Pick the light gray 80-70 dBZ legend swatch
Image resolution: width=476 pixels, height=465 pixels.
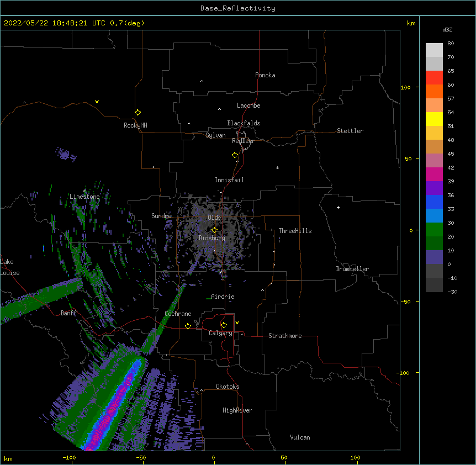(x=434, y=50)
